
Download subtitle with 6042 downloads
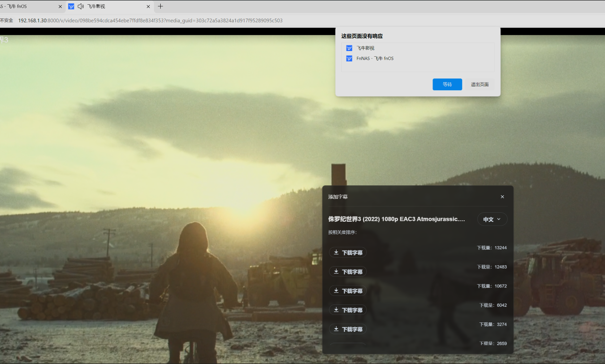coord(348,310)
